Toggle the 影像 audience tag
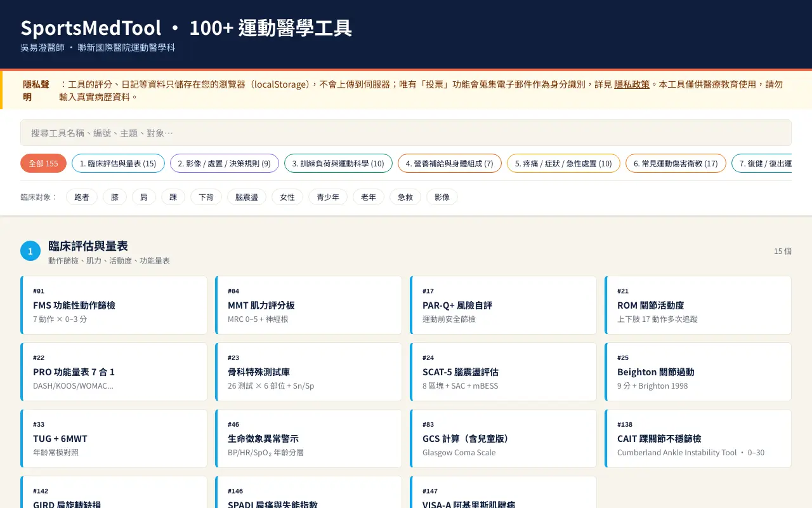This screenshot has width=812, height=508. [442, 197]
